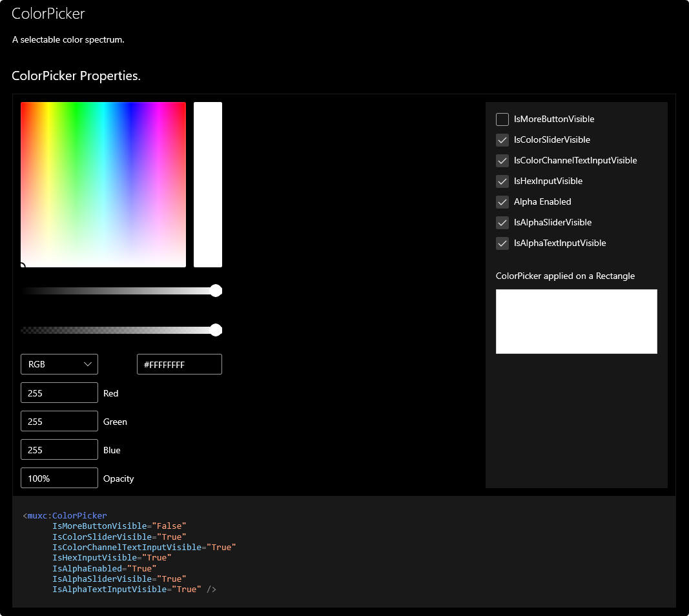Toggle IsColorChannelTextInputVisible off
This screenshot has height=616, width=689.
coord(502,160)
